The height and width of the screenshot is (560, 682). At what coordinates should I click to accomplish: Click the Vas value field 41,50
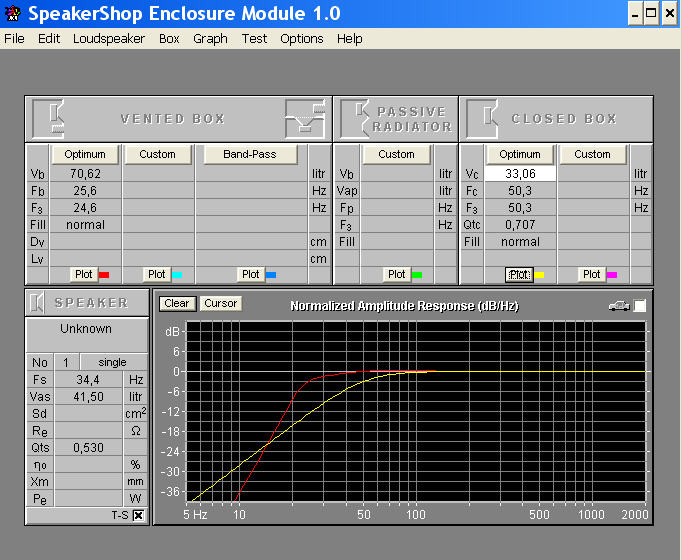click(x=88, y=397)
